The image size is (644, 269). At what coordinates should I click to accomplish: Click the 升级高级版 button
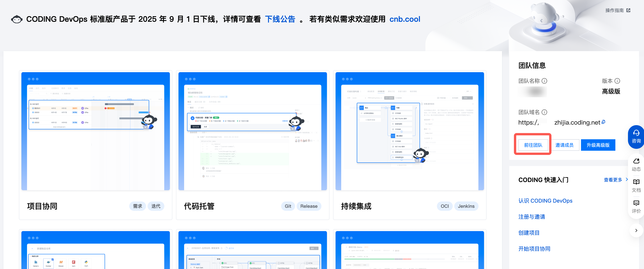tap(598, 145)
